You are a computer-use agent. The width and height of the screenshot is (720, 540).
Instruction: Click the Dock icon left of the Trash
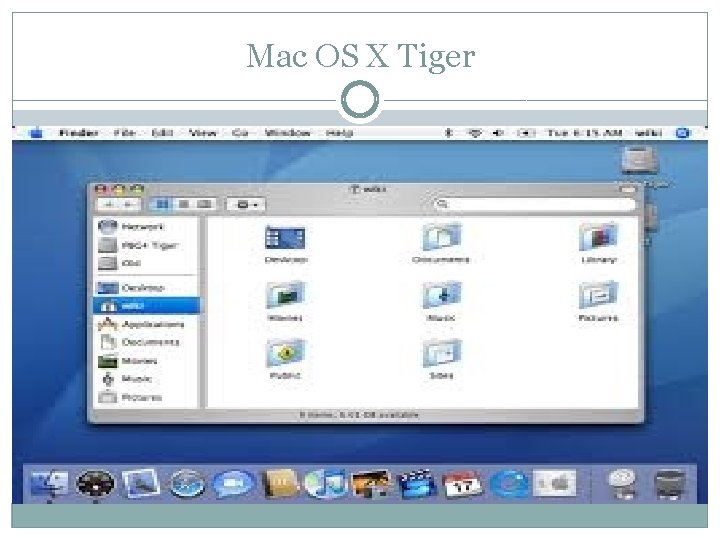(x=622, y=484)
